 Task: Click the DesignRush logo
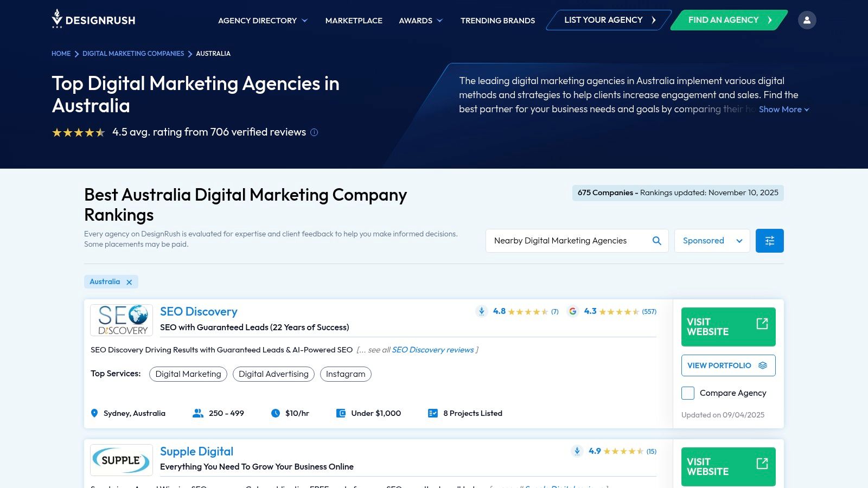click(x=93, y=20)
